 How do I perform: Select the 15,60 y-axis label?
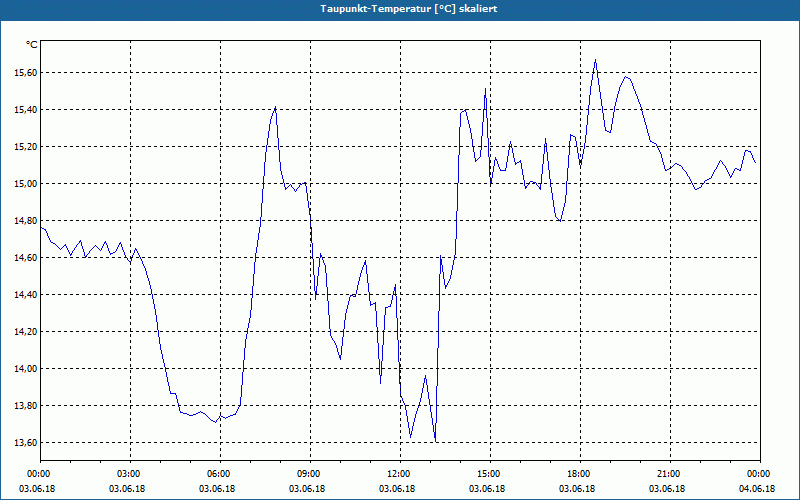(x=27, y=73)
